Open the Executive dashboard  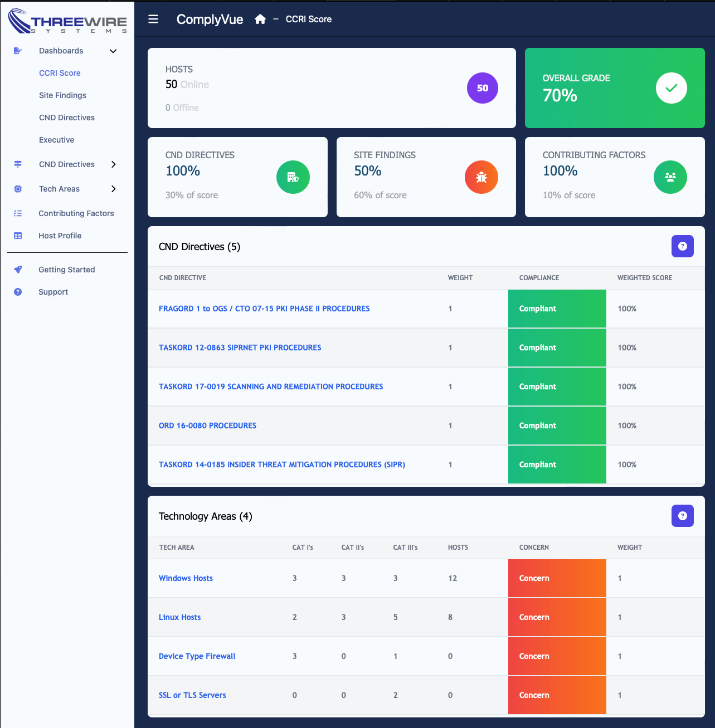[56, 140]
